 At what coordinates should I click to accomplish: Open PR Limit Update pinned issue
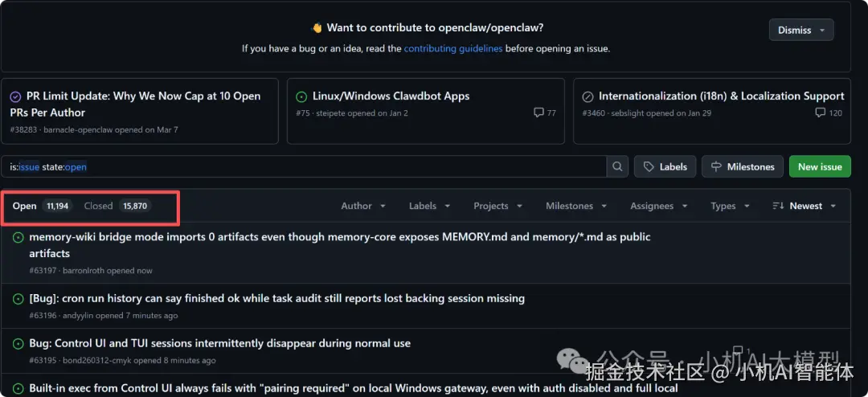click(x=135, y=104)
